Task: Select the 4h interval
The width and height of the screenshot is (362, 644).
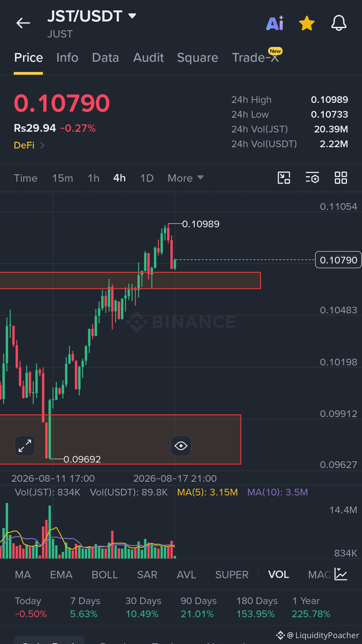Action: point(119,178)
